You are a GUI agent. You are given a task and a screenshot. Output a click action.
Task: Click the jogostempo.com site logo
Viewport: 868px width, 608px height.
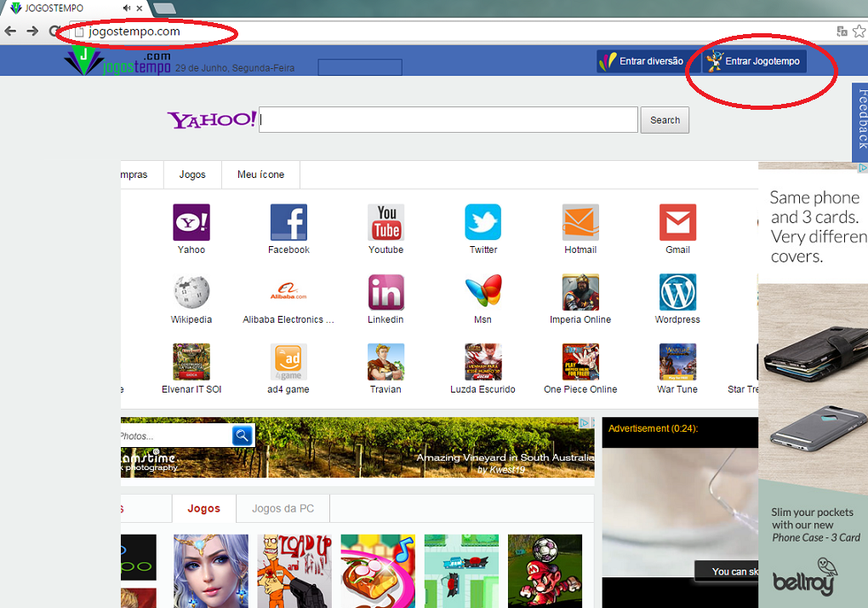117,61
